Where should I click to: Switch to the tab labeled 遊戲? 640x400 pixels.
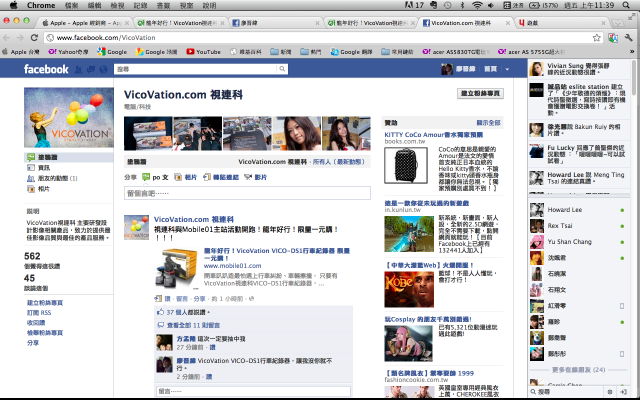(561, 23)
